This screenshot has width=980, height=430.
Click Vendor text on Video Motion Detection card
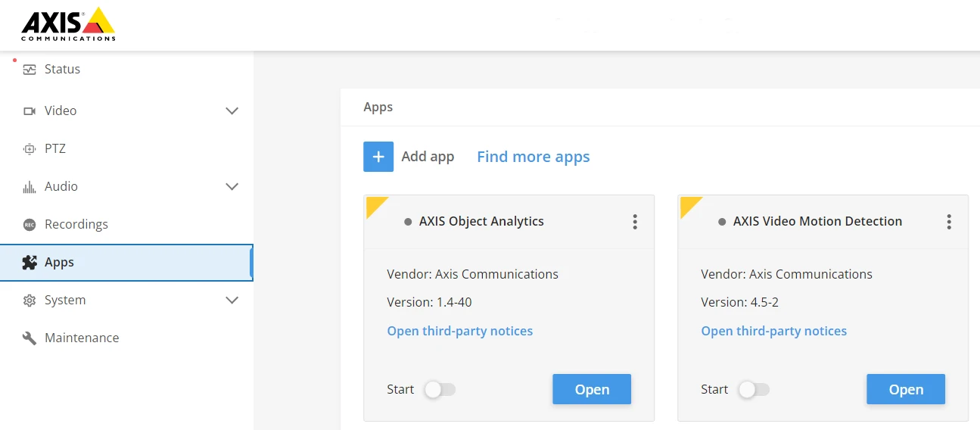click(x=787, y=274)
